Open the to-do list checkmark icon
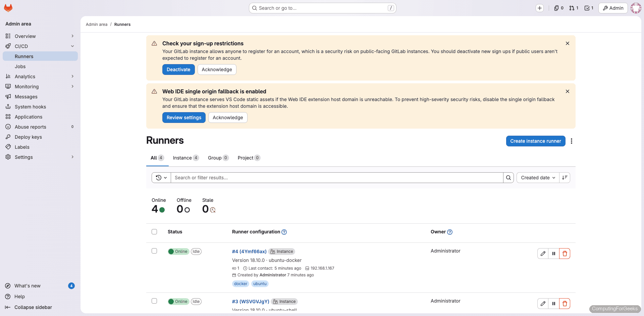 click(587, 8)
